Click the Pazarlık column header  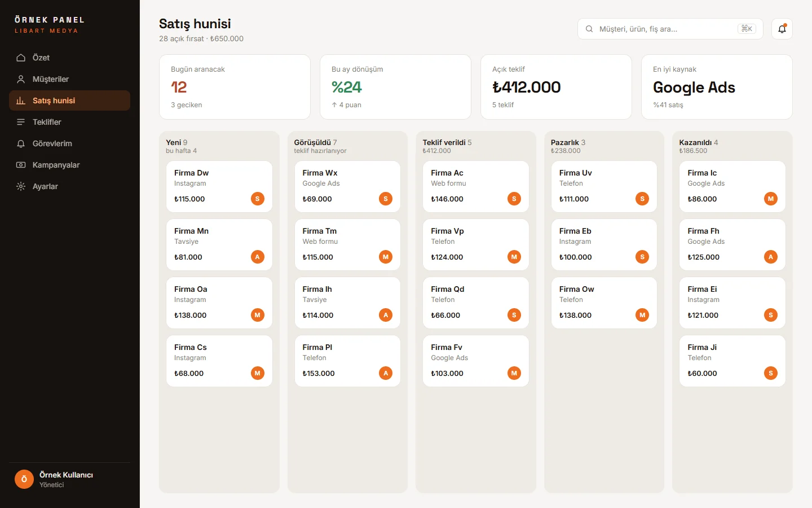click(568, 142)
